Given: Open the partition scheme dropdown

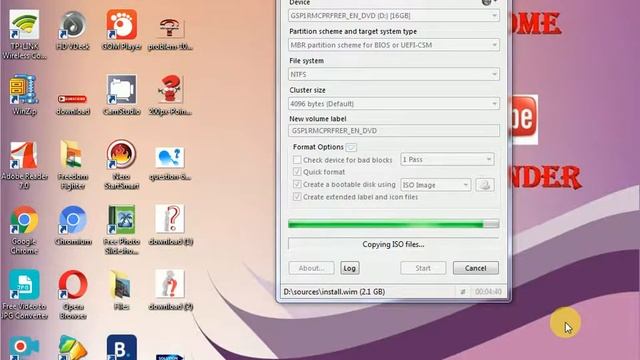Looking at the screenshot, I should (393, 45).
